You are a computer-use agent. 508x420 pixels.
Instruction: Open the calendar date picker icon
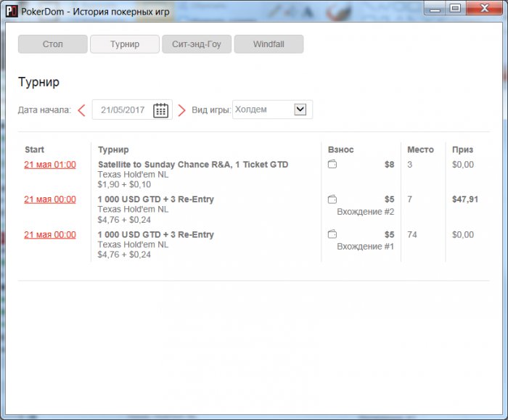160,110
